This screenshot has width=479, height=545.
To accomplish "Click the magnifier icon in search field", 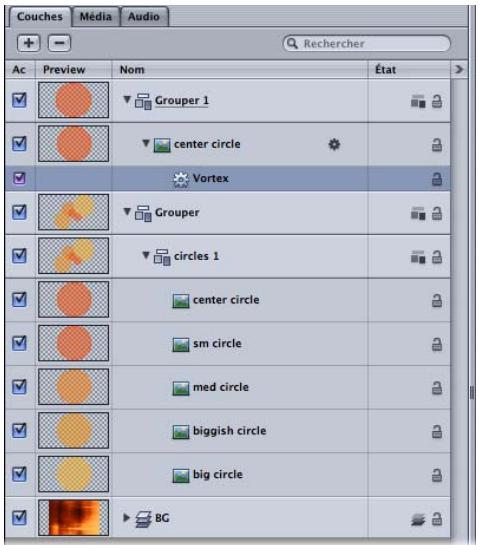I will pos(292,43).
